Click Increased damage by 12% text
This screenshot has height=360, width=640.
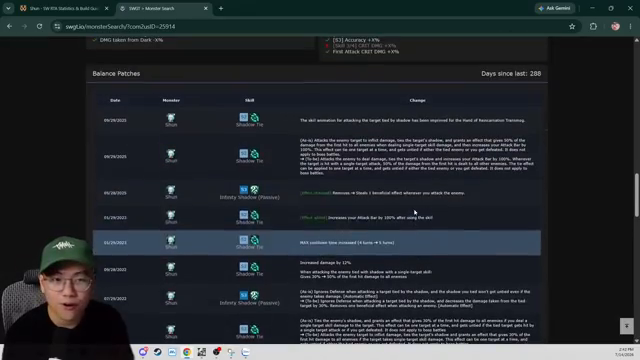pos(325,263)
